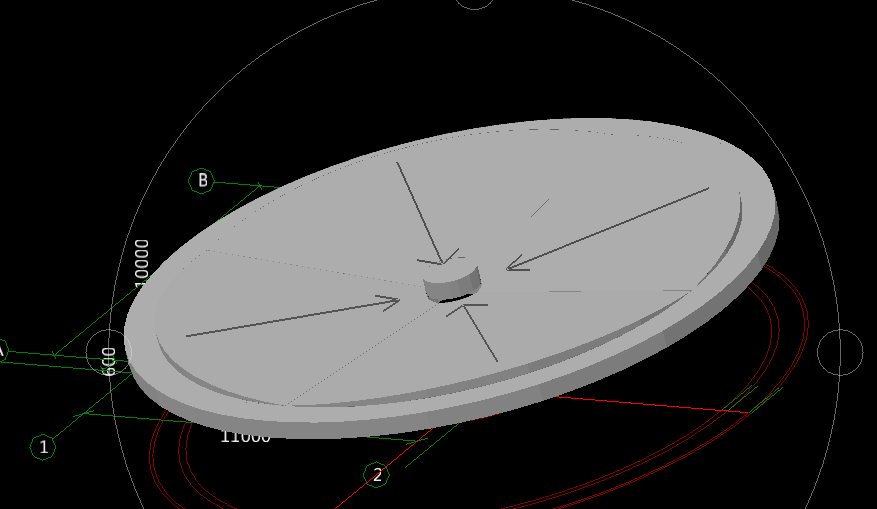Select the long slope arrow coming from left
Image resolution: width=877 pixels, height=509 pixels.
(293, 316)
